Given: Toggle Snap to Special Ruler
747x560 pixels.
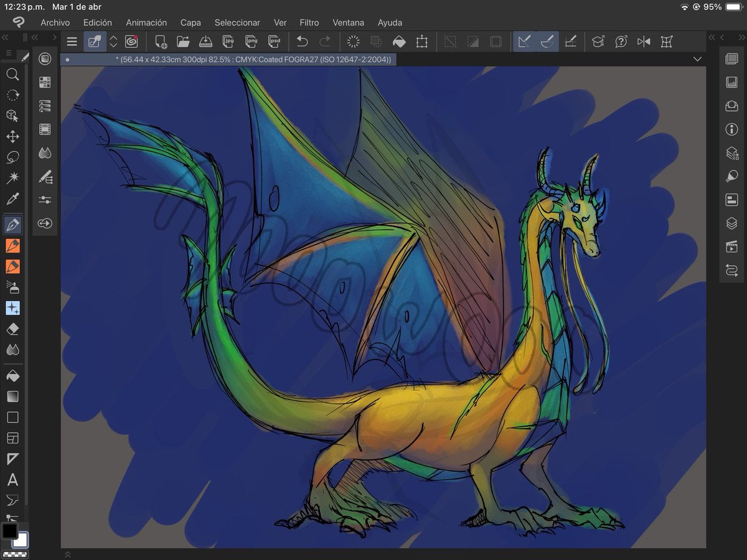Looking at the screenshot, I should tap(548, 42).
